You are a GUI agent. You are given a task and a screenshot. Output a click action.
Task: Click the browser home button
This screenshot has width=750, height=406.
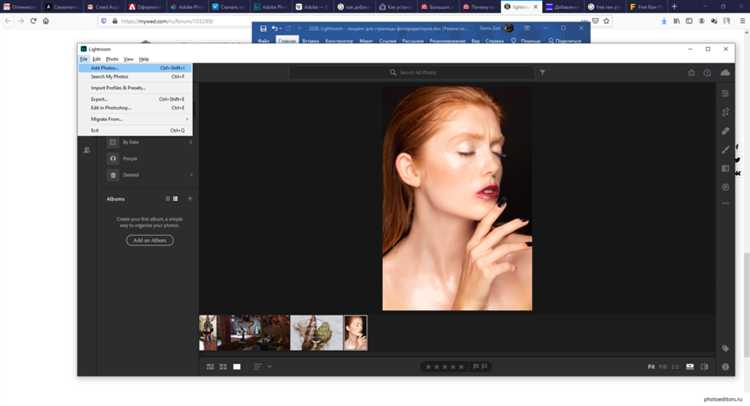[46, 21]
